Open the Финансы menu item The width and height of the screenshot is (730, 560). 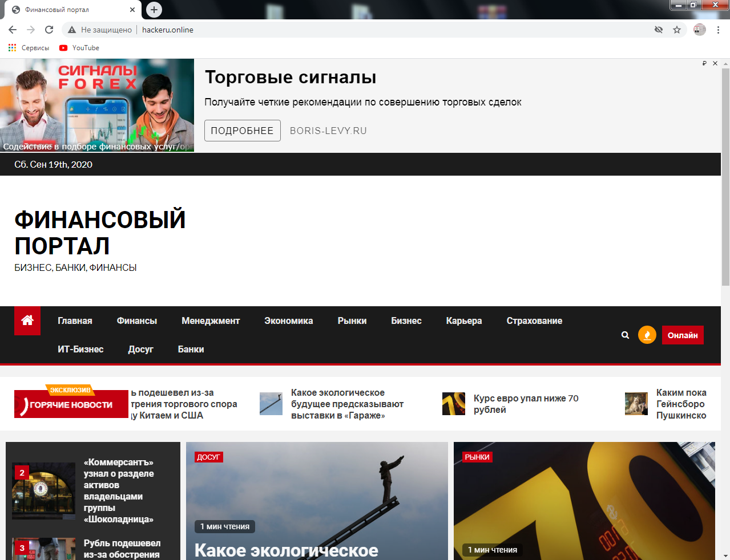pos(137,321)
